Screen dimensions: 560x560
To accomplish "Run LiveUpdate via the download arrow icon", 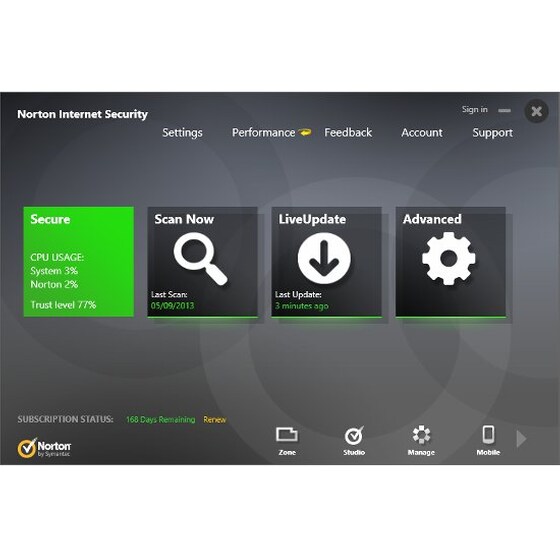I will coord(324,258).
